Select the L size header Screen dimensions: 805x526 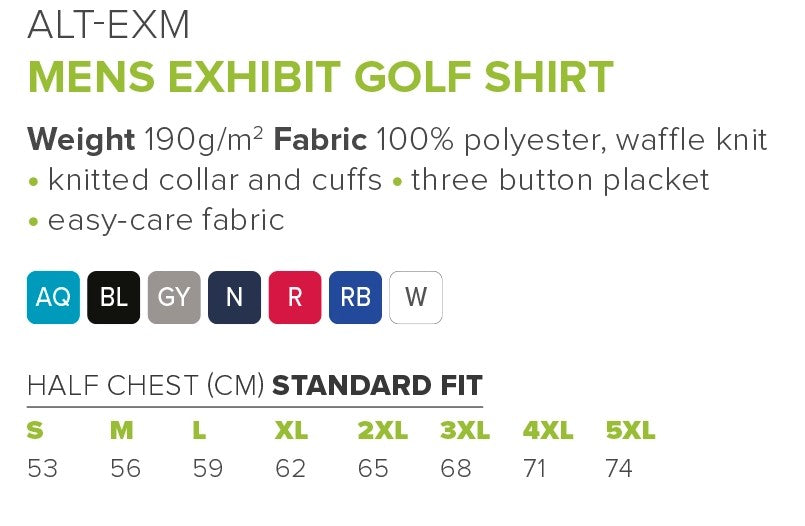[x=200, y=431]
